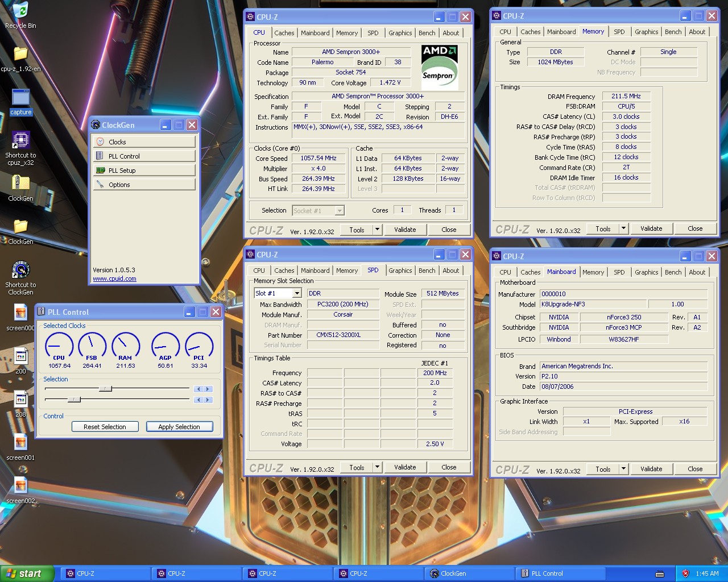This screenshot has width=728, height=582.
Task: Click Tools button in SPD window
Action: point(357,467)
